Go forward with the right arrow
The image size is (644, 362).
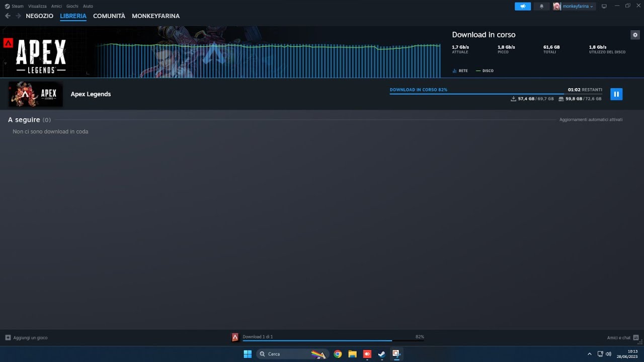(x=18, y=16)
